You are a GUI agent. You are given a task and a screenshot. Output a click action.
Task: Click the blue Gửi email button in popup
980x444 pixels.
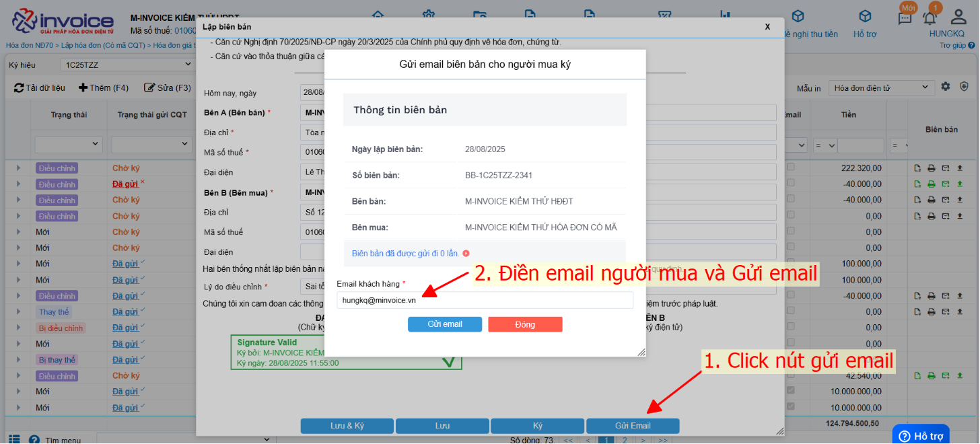[445, 324]
